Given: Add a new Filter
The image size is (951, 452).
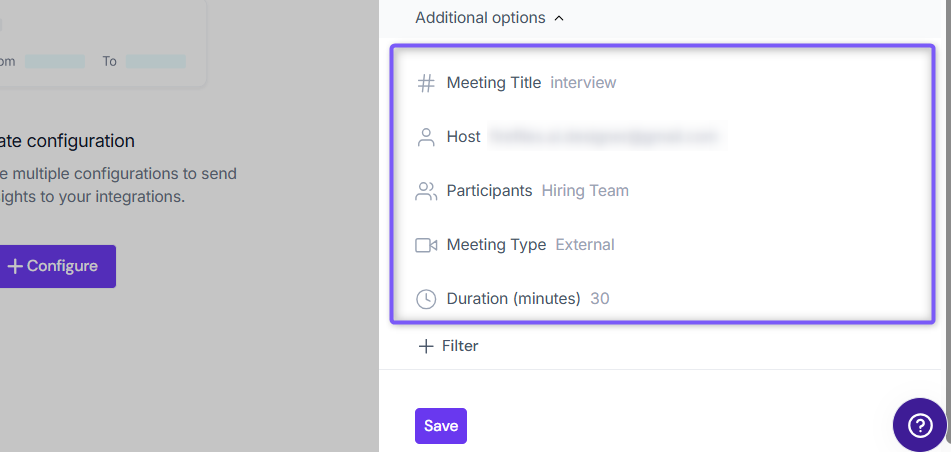Looking at the screenshot, I should (448, 346).
